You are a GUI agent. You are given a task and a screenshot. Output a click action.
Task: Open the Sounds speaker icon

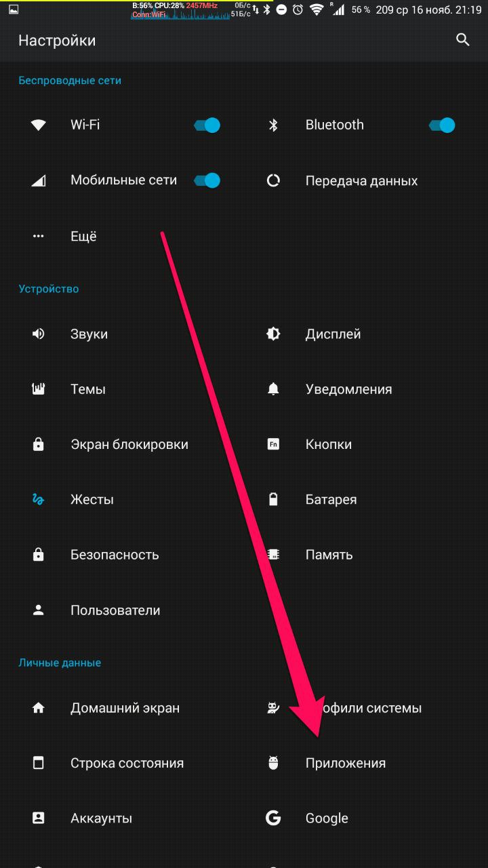[x=39, y=334]
